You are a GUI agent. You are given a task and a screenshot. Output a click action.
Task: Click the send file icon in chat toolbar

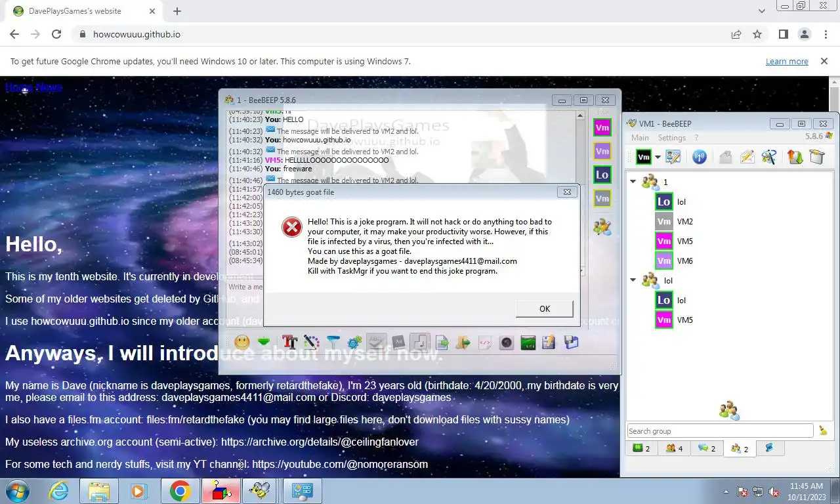(x=442, y=342)
